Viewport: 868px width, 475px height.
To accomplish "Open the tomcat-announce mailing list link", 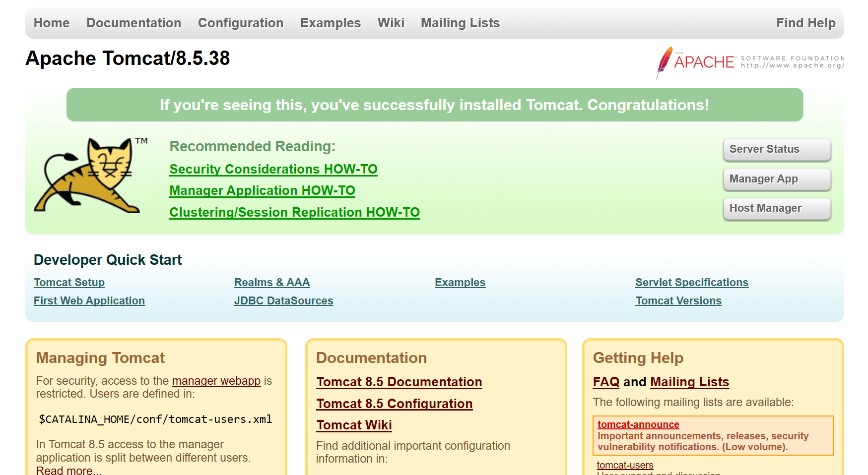I will pyautogui.click(x=638, y=424).
